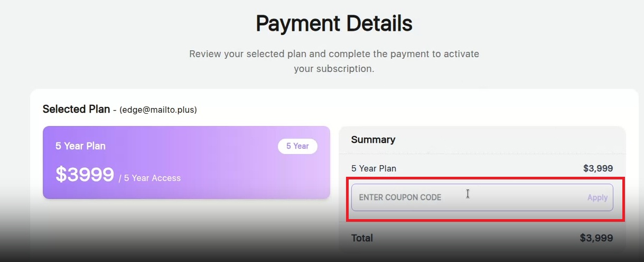This screenshot has height=262, width=644.
Task: Click the Summary section heading
Action: coord(373,140)
